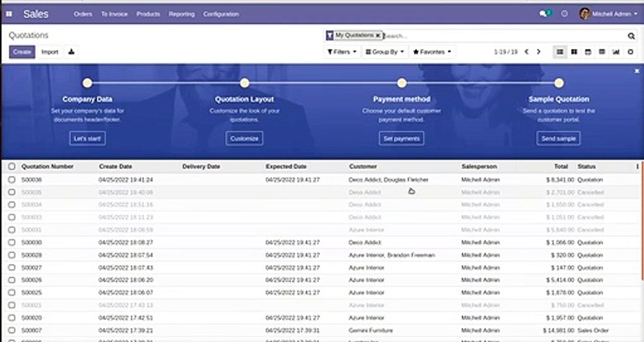The height and width of the screenshot is (342, 644).
Task: Click the filter funnel icon in search facet
Action: click(330, 36)
